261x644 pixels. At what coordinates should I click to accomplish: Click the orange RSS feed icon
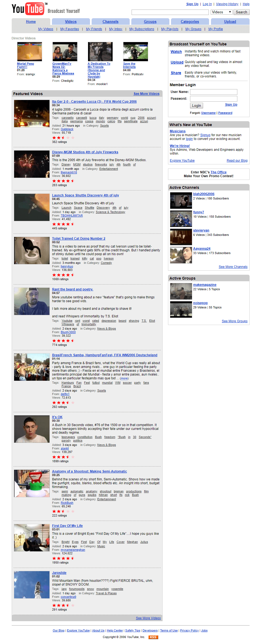pos(153,637)
